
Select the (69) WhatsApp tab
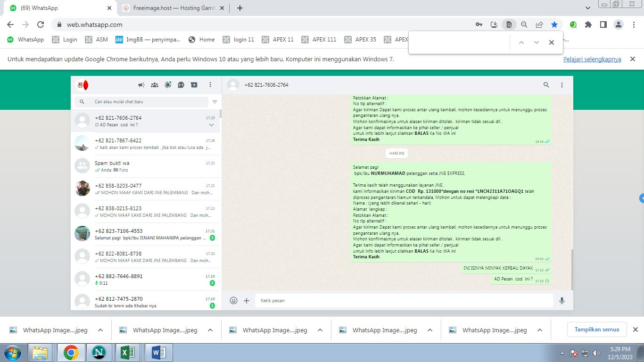coord(61,8)
